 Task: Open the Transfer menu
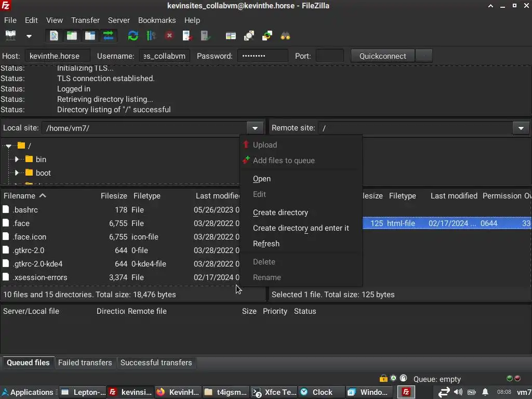pyautogui.click(x=85, y=20)
